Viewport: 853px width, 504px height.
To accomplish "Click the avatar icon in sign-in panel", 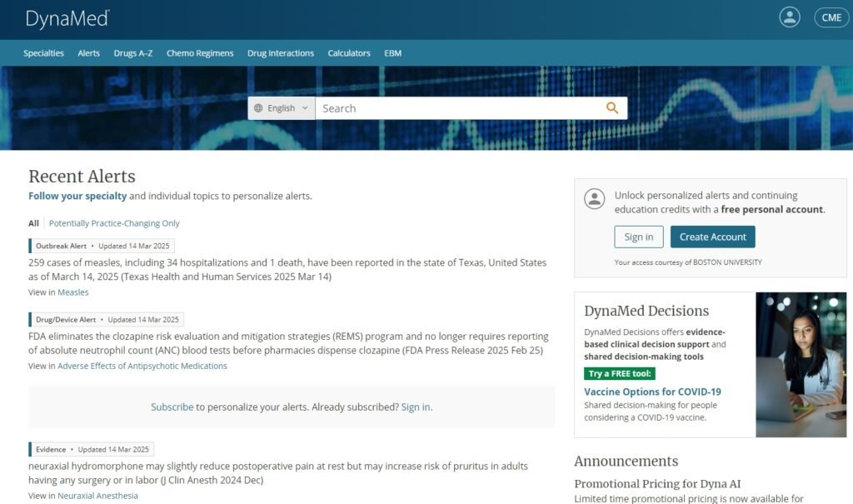I will (594, 198).
